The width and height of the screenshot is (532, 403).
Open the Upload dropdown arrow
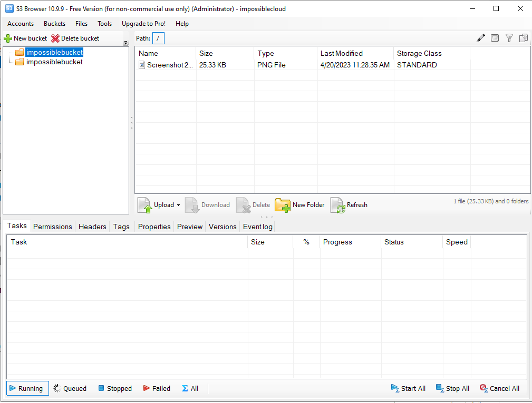tap(178, 205)
